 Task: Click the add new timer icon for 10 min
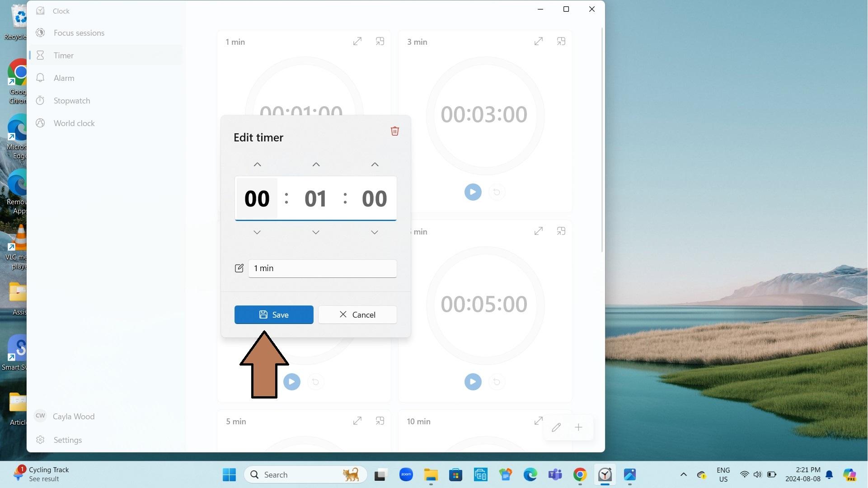[x=577, y=427]
